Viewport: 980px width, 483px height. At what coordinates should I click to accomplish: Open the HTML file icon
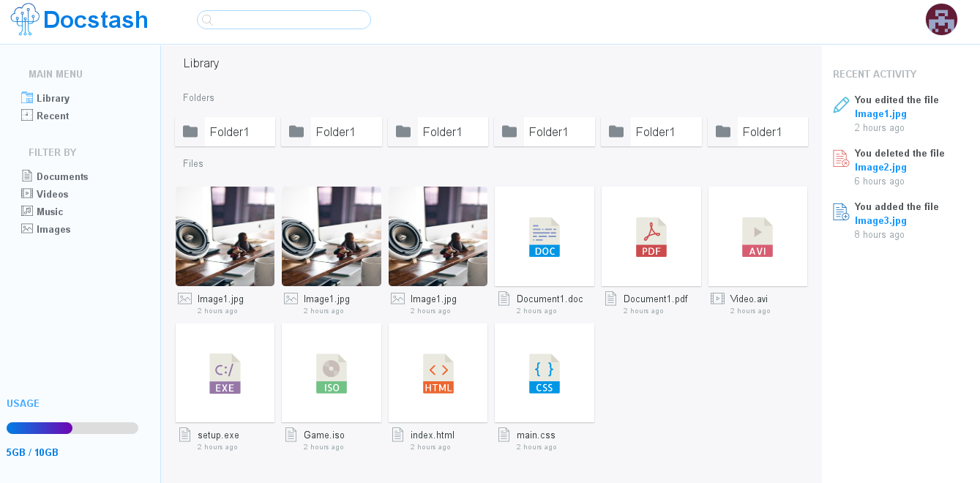[438, 374]
